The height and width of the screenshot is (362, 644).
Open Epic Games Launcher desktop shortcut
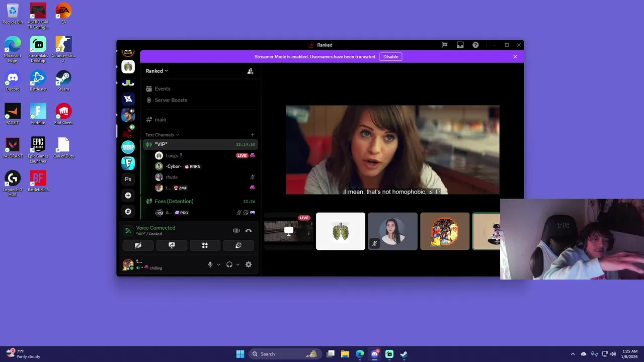point(38,150)
